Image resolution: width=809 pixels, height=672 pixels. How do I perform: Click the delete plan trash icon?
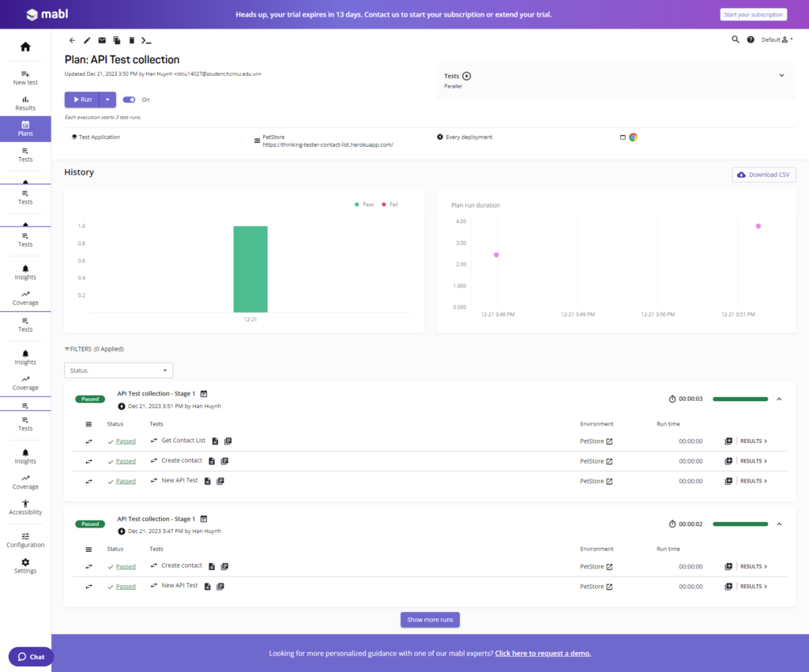(131, 40)
